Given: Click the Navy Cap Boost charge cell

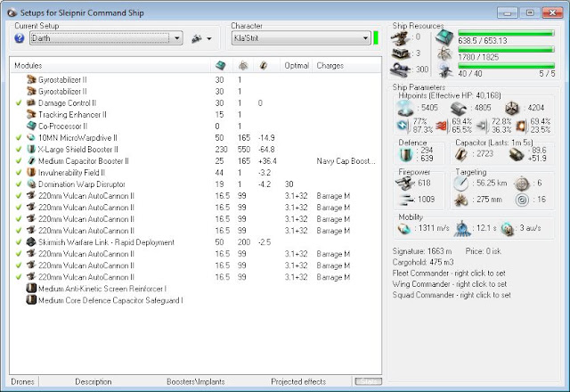Looking at the screenshot, I should click(346, 161).
